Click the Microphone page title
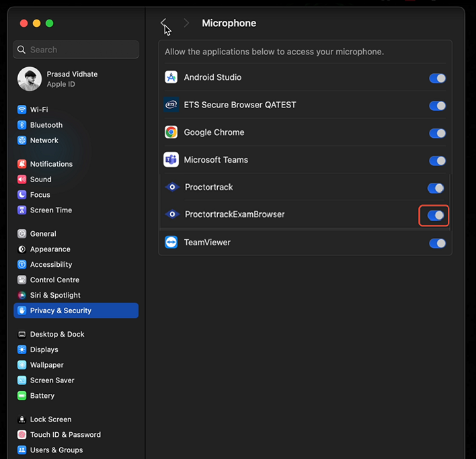Image resolution: width=476 pixels, height=459 pixels. tap(229, 23)
